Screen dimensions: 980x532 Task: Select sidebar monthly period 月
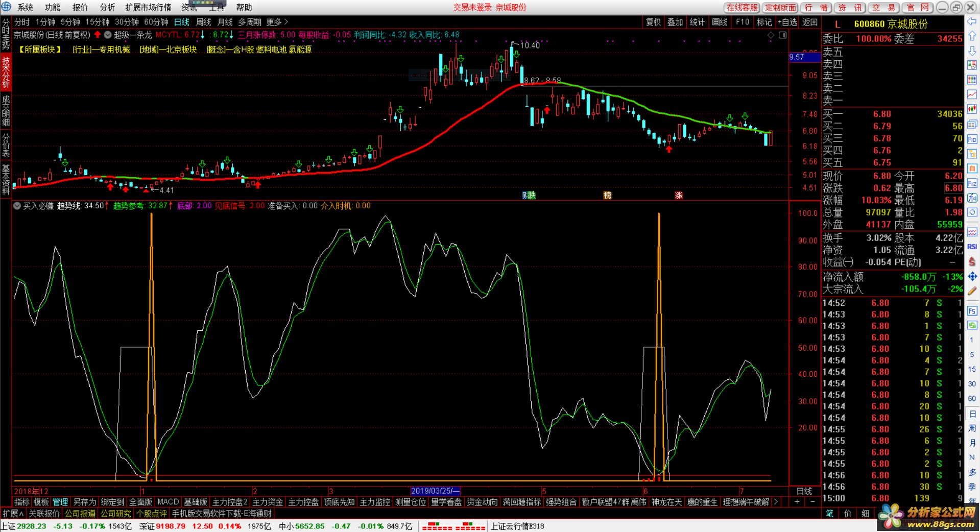[x=972, y=443]
